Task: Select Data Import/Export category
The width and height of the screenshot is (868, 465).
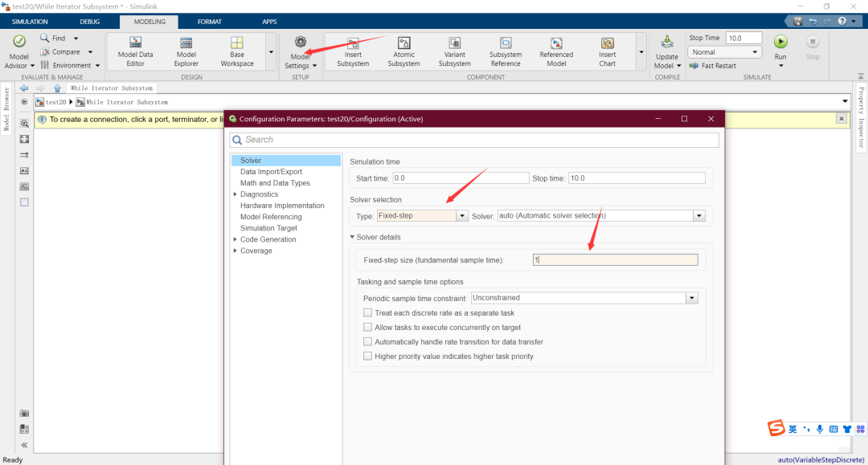Action: tap(272, 171)
